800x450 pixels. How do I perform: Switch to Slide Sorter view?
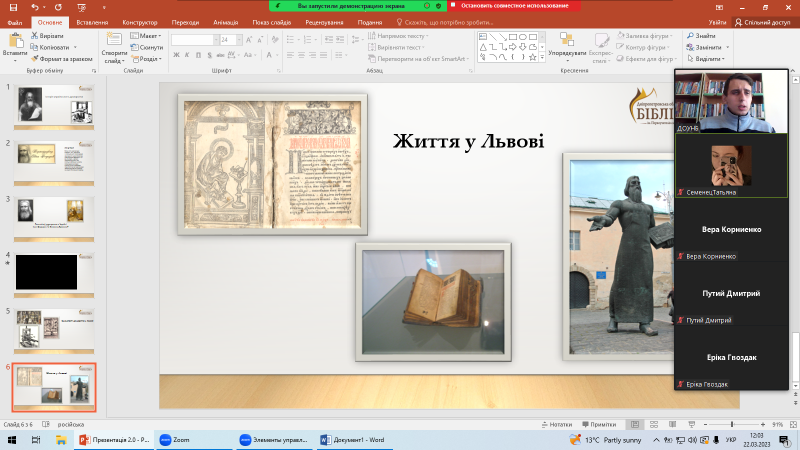point(654,424)
